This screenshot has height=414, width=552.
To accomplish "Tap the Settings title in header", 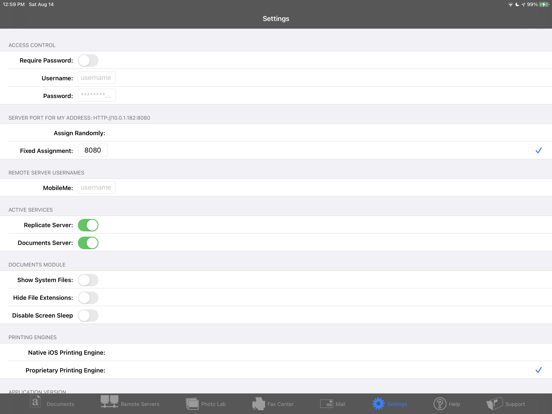I will point(276,19).
